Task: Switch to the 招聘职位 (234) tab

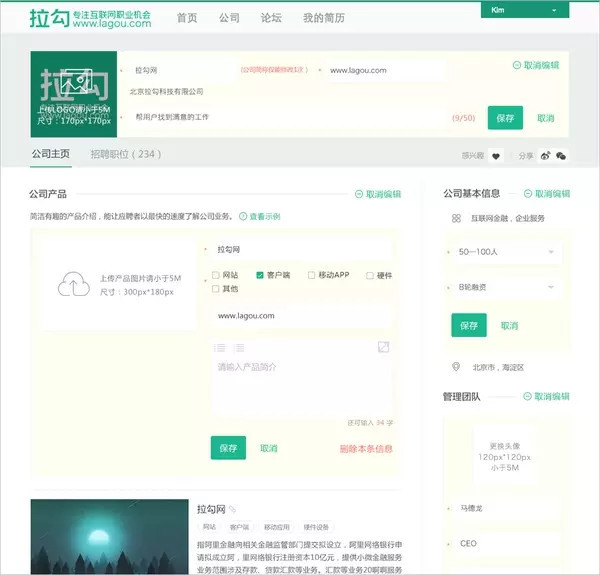Action: (126, 154)
